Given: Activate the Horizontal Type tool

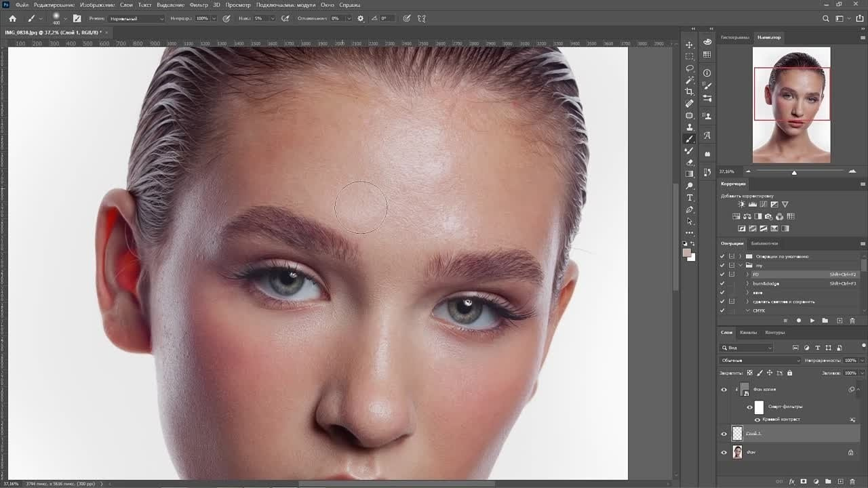Looking at the screenshot, I should [690, 197].
